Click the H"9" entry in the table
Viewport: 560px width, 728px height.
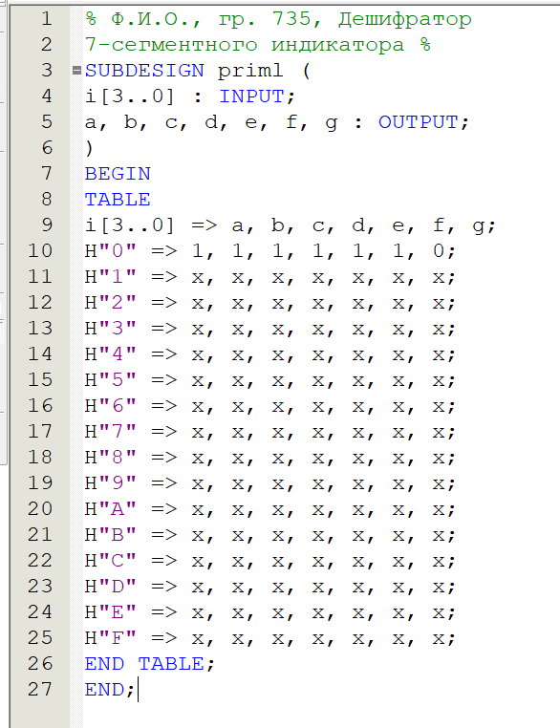pos(111,483)
